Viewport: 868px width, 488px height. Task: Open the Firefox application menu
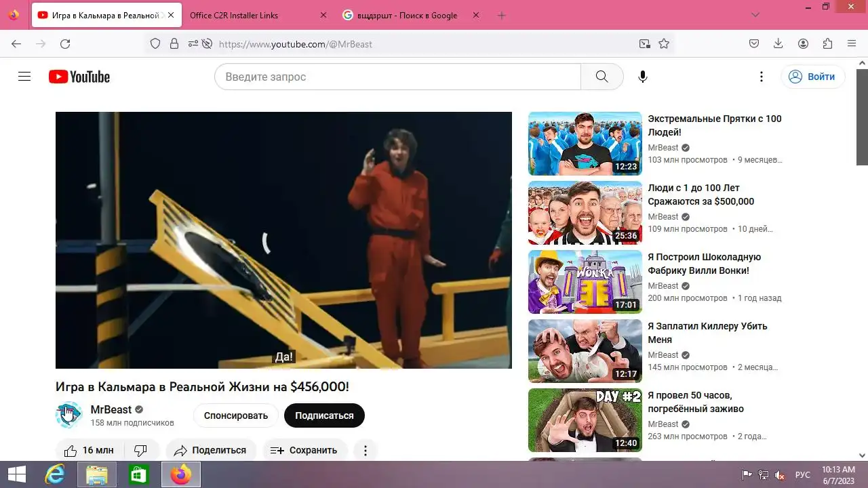pyautogui.click(x=852, y=43)
